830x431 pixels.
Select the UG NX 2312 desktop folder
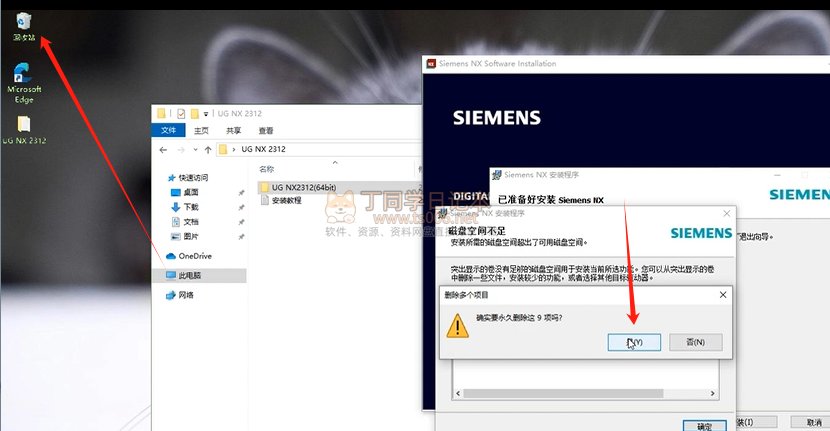(x=24, y=130)
